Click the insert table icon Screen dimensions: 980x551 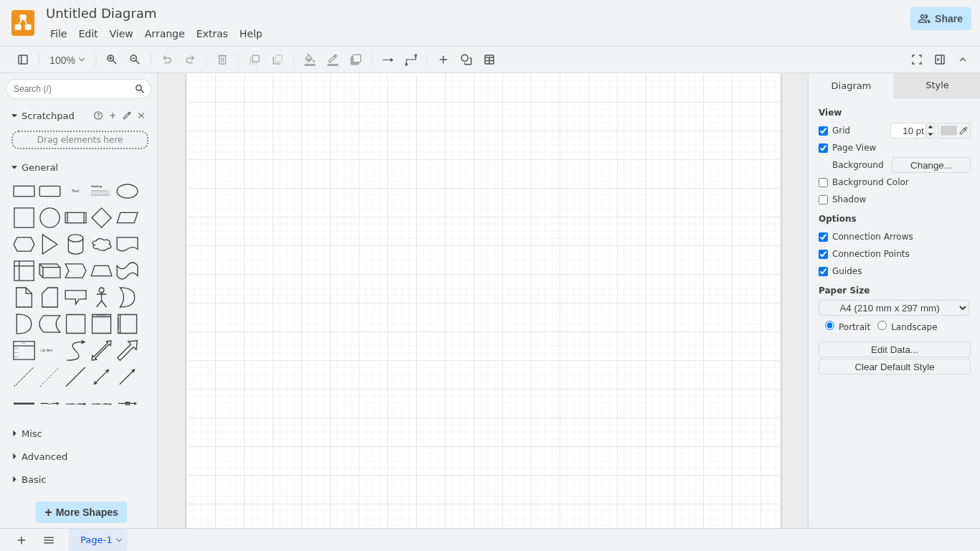[x=489, y=60]
